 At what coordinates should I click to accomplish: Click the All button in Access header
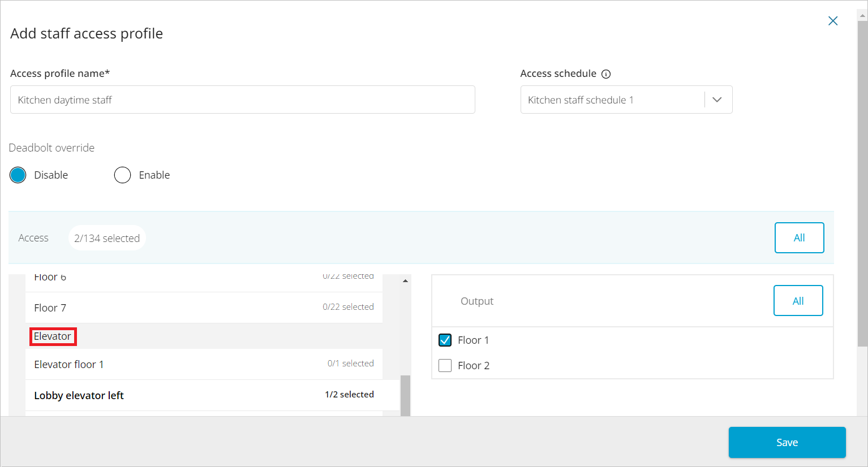coord(799,238)
